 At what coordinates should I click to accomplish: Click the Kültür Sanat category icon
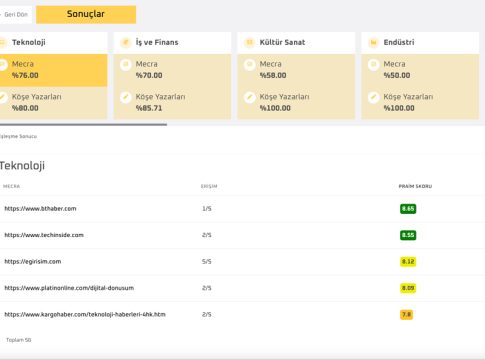(x=249, y=42)
